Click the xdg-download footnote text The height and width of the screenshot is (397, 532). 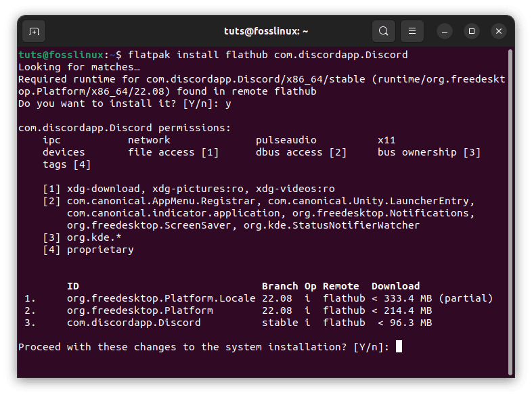pyautogui.click(x=104, y=189)
